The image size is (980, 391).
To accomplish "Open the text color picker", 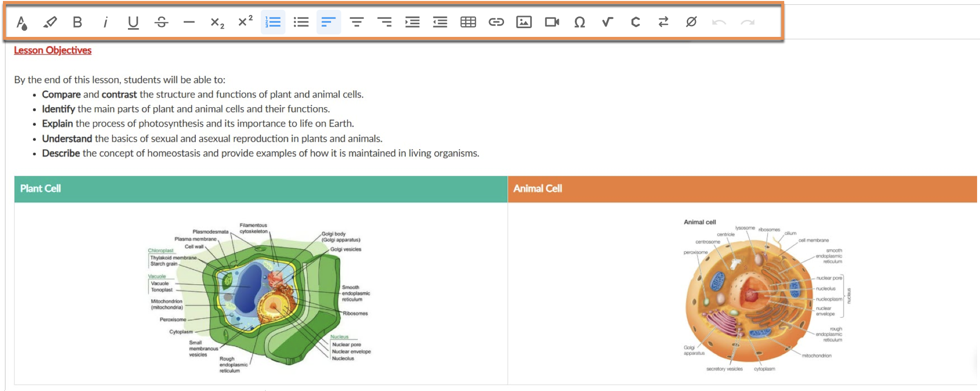I will (22, 22).
